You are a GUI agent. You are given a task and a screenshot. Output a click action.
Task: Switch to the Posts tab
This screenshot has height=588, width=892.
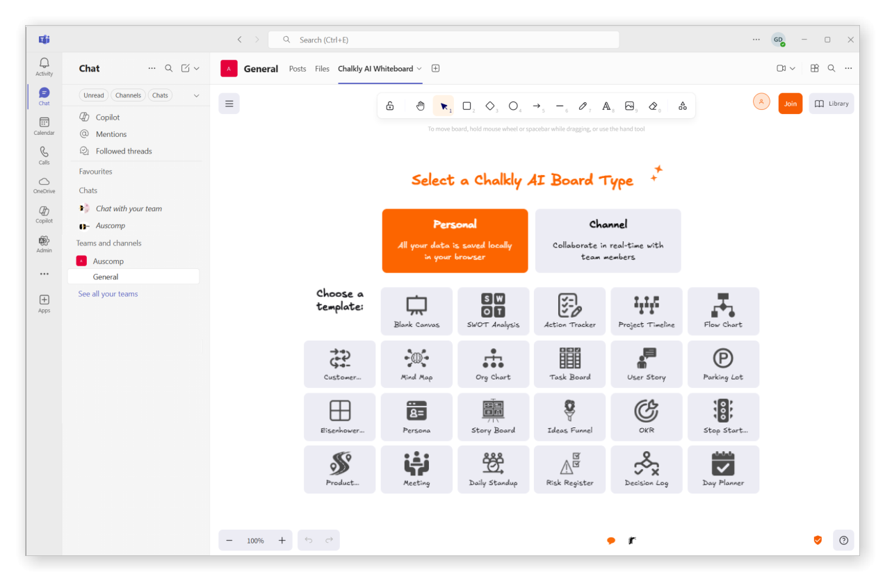pyautogui.click(x=298, y=69)
